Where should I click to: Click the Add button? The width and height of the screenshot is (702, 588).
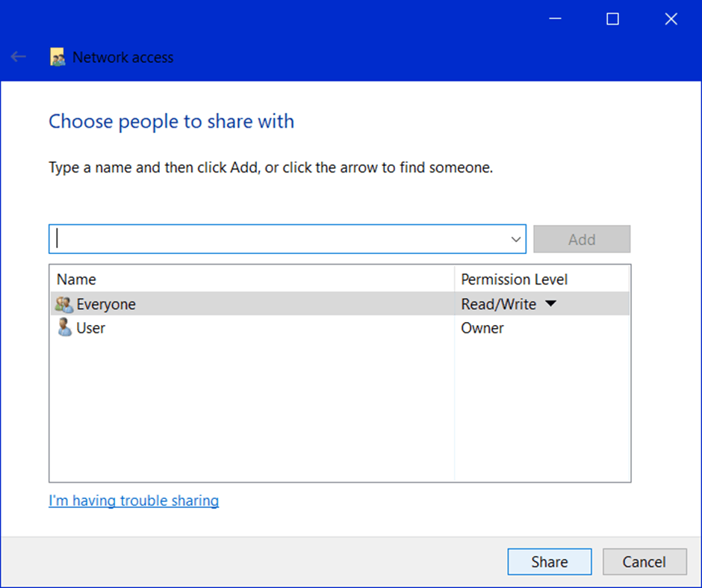point(582,239)
